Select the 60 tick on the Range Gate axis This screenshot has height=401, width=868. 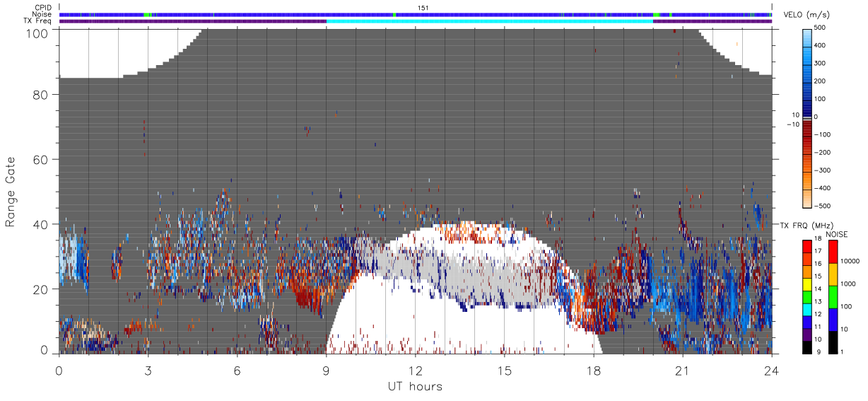[x=40, y=159]
